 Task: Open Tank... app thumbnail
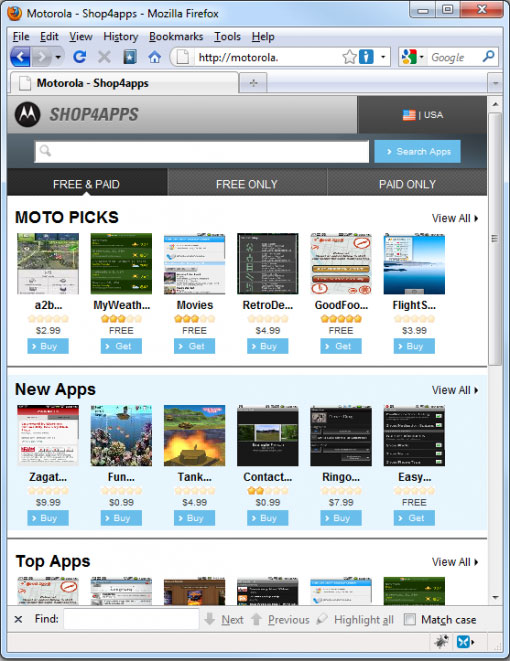point(194,435)
